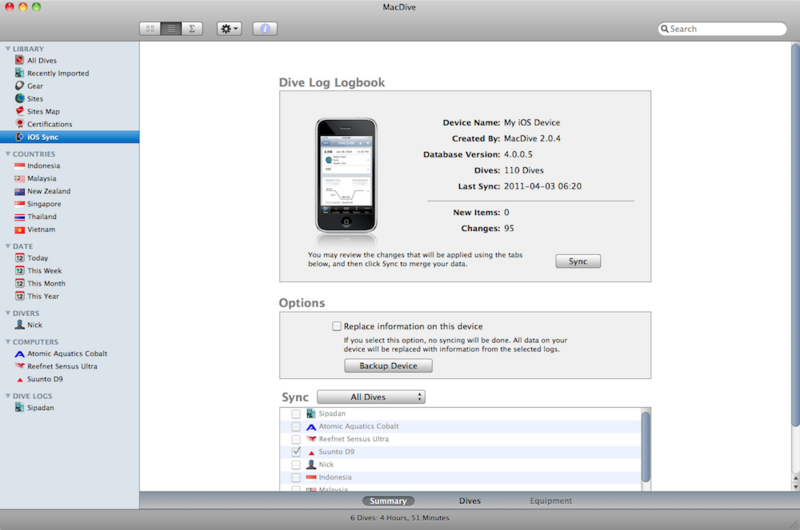Click the Changes value 95
Image resolution: width=800 pixels, height=530 pixels.
[509, 229]
